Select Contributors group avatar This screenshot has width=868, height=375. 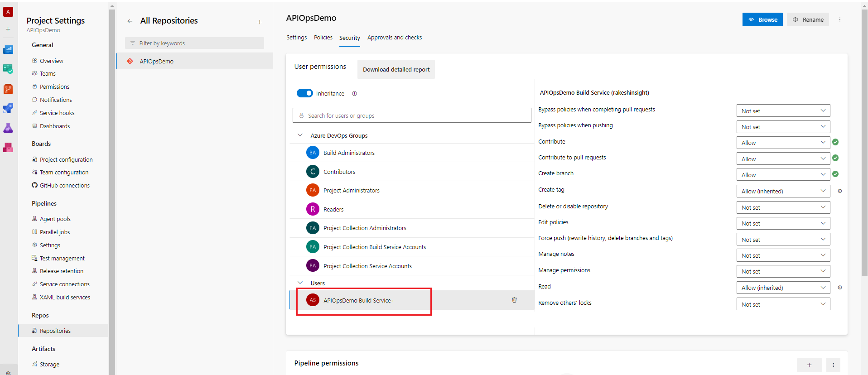pyautogui.click(x=313, y=172)
